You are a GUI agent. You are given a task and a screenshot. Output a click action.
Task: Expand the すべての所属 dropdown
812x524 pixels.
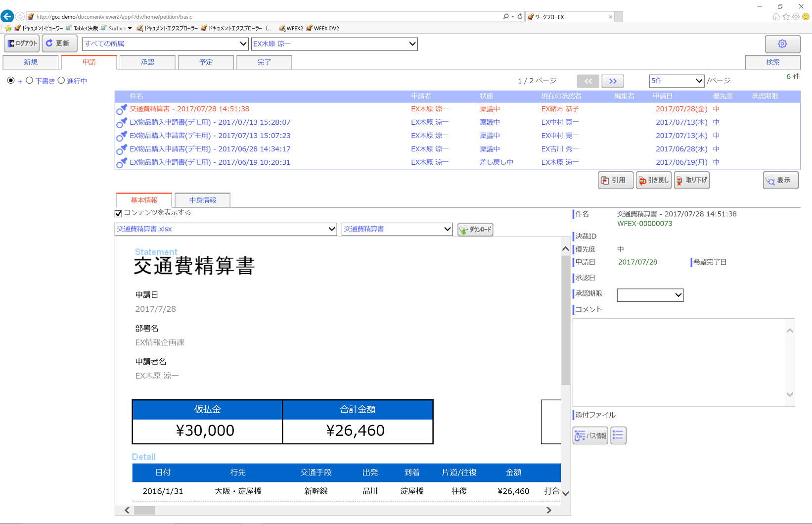tap(165, 44)
